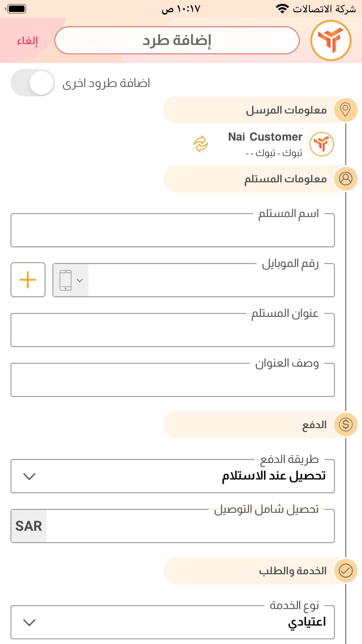This screenshot has height=644, width=362.
Task: Open the phone type selector dropdown
Action: [x=71, y=280]
